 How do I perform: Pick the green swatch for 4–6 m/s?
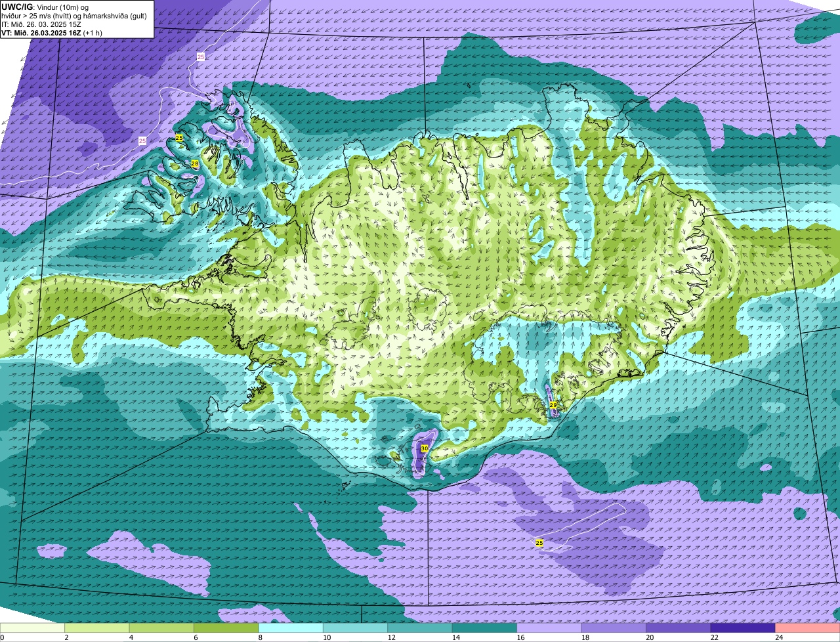(161, 628)
